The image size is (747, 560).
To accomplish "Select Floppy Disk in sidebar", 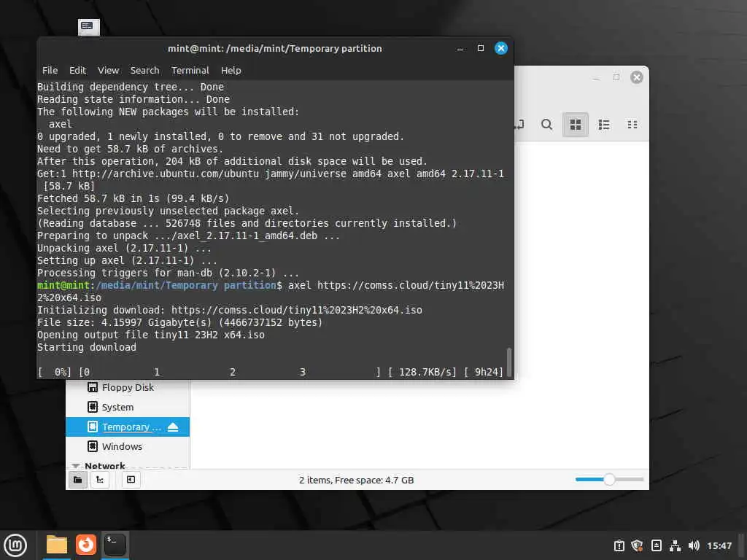I will (x=128, y=387).
